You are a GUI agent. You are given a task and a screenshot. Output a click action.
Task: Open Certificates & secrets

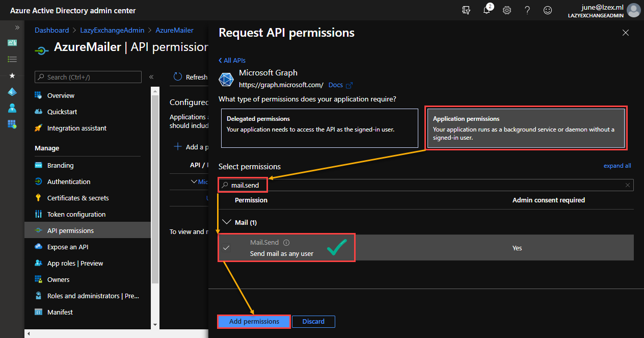pyautogui.click(x=88, y=198)
